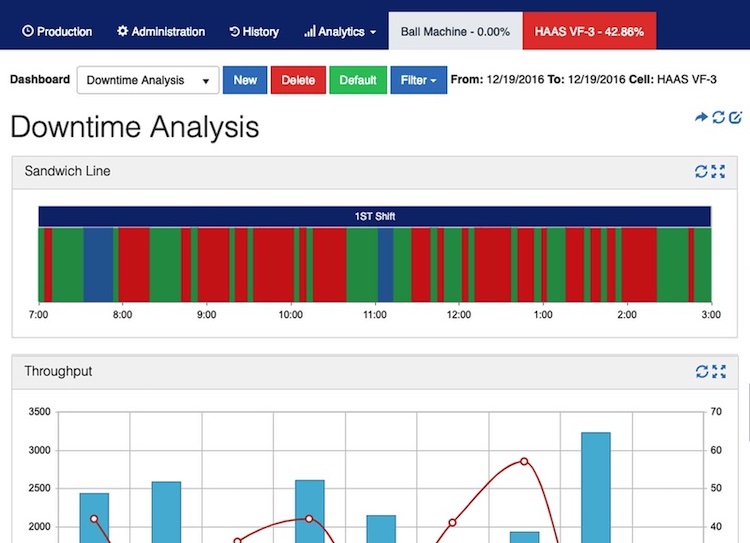Open the Administration page
This screenshot has height=543, width=750.
[161, 31]
